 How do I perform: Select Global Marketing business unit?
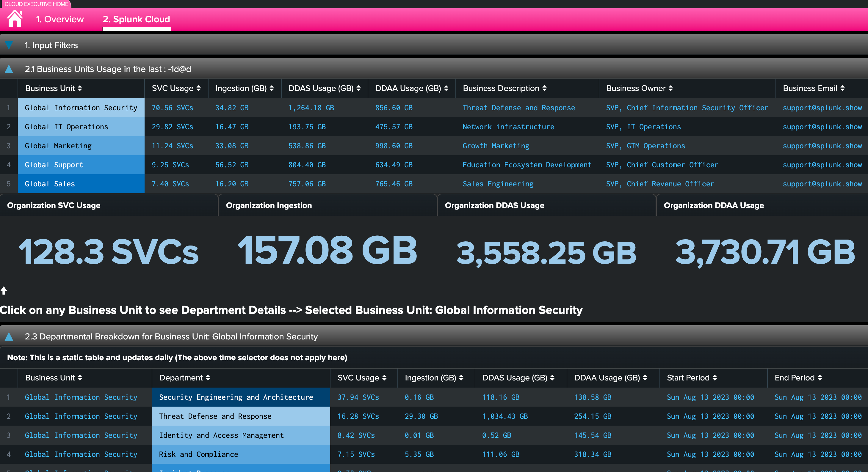point(81,146)
